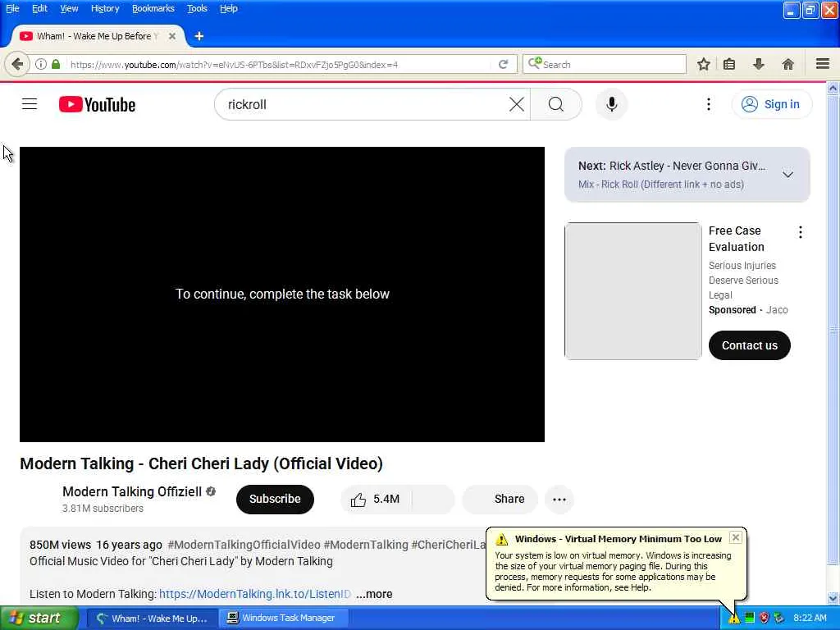The height and width of the screenshot is (630, 840).
Task: Switch to Windows Task Manager taskbar button
Action: 284,619
